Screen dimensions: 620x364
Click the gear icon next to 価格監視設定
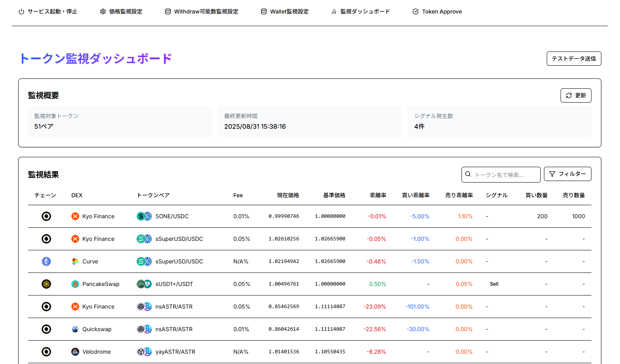(x=103, y=11)
